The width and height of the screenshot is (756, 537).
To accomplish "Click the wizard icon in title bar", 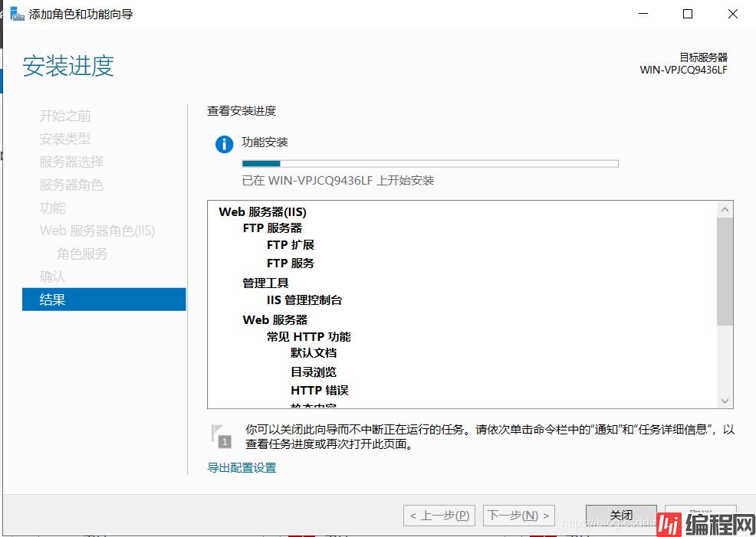I will 17,14.
